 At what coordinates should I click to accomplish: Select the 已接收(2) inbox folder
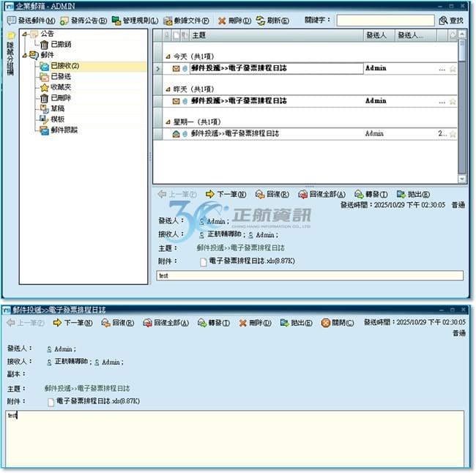[x=60, y=66]
